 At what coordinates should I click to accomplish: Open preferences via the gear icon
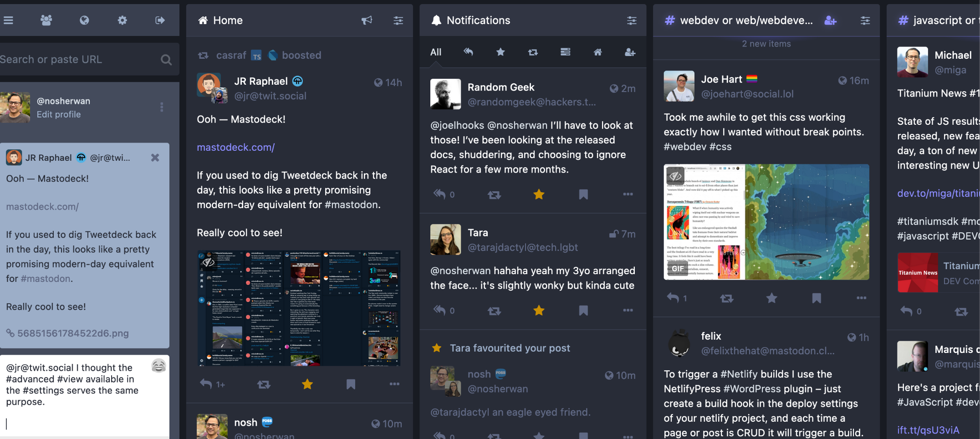click(x=122, y=20)
